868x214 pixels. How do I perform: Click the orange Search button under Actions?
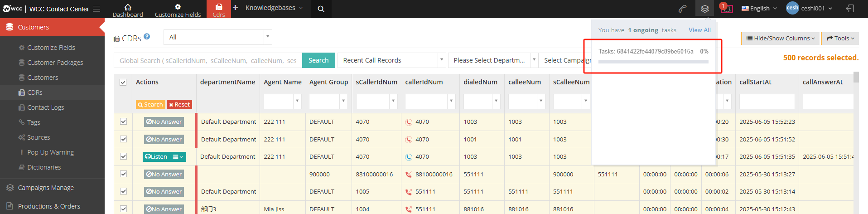150,105
